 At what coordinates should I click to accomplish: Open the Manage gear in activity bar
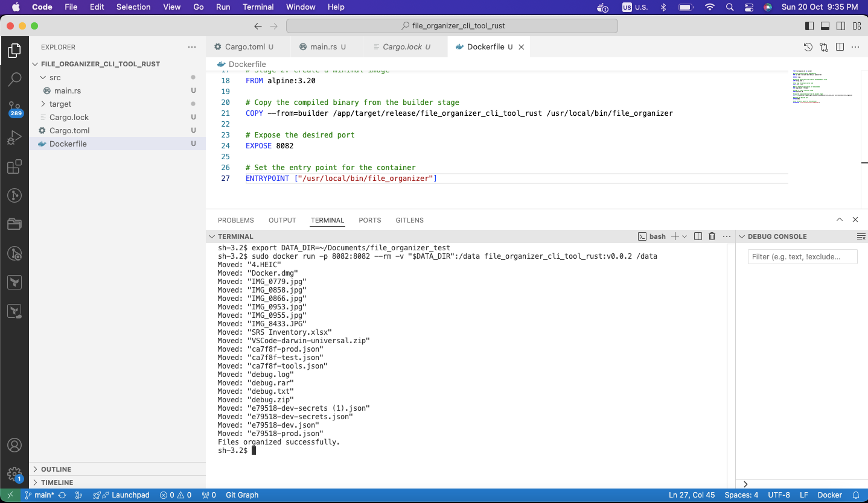click(14, 474)
